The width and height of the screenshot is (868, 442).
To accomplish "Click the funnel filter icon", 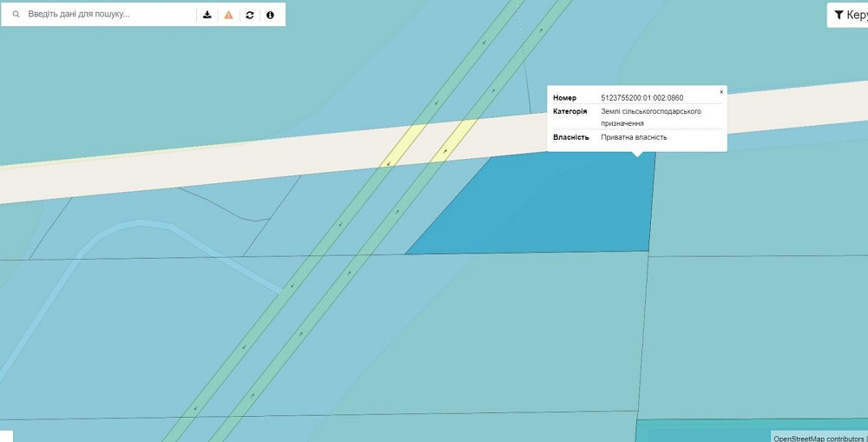I will click(x=838, y=15).
